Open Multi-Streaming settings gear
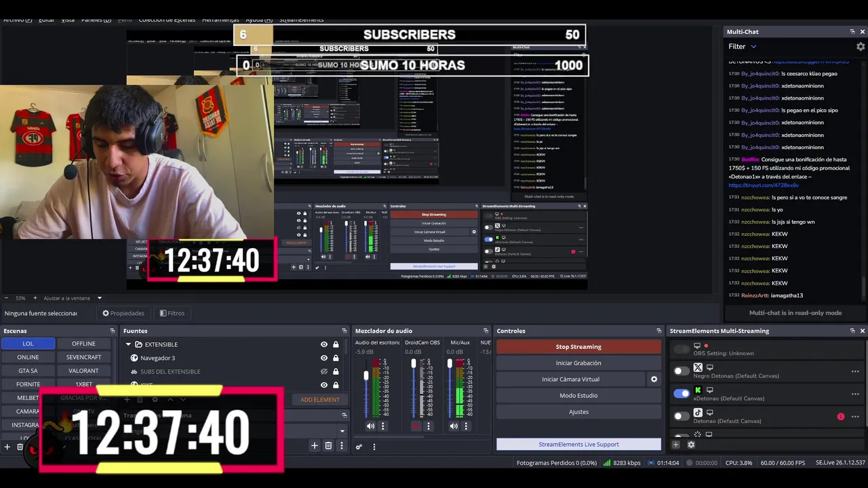 pos(691,445)
